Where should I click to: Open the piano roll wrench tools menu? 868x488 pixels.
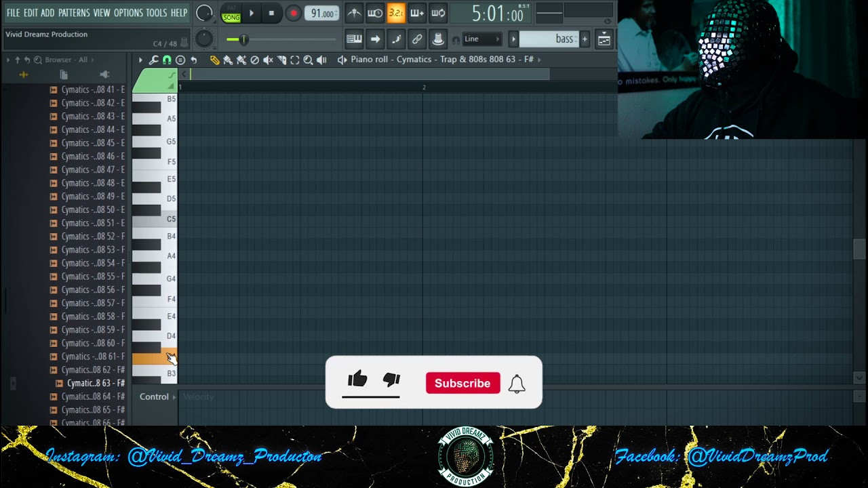[x=154, y=60]
